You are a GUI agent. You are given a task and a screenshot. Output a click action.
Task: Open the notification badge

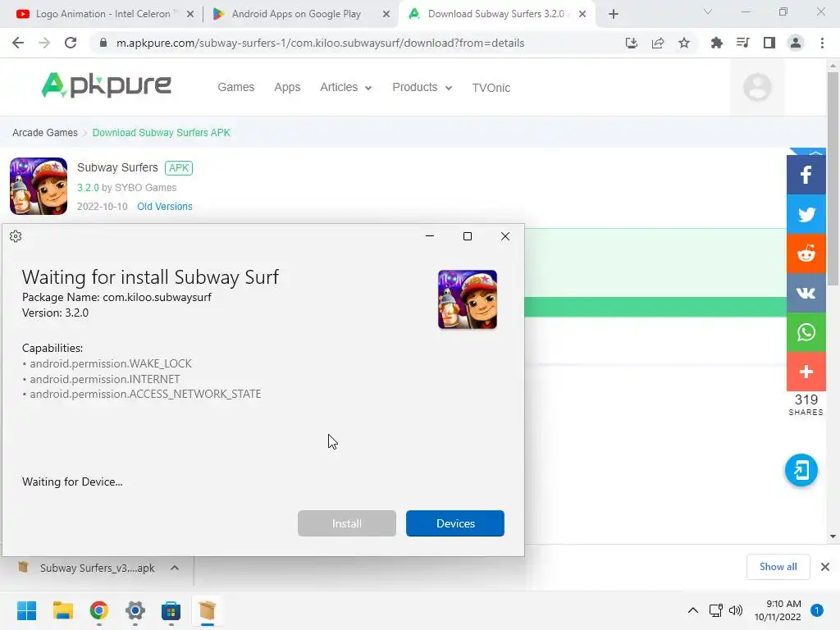816,610
